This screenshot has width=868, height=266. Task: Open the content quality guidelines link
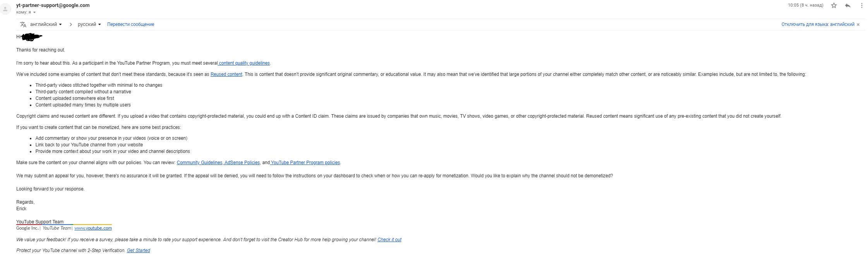pos(244,63)
